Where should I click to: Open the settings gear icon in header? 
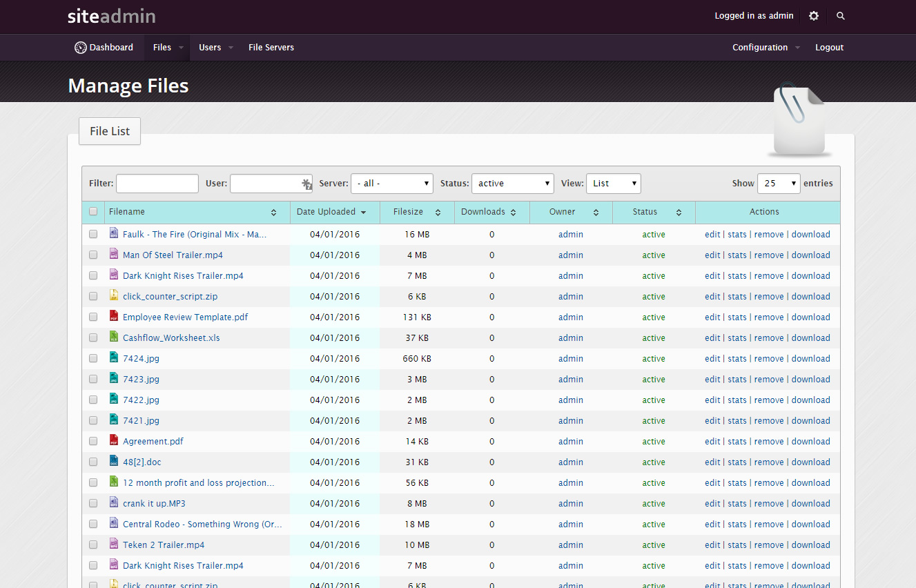814,16
